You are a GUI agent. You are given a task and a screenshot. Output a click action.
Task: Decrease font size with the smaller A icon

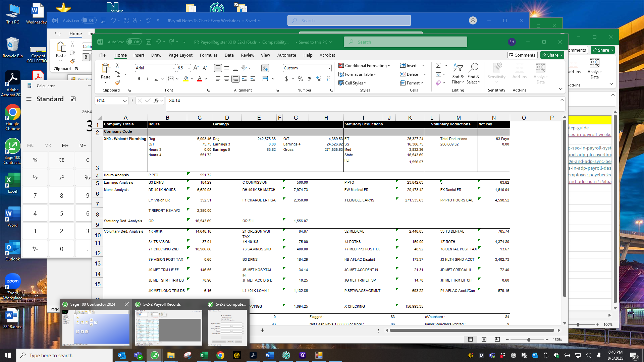coord(205,68)
